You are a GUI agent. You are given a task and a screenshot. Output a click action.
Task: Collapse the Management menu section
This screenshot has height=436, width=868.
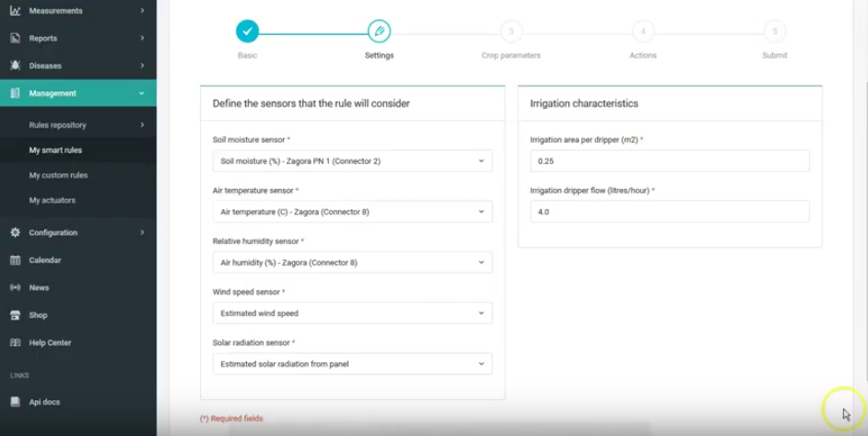[141, 93]
